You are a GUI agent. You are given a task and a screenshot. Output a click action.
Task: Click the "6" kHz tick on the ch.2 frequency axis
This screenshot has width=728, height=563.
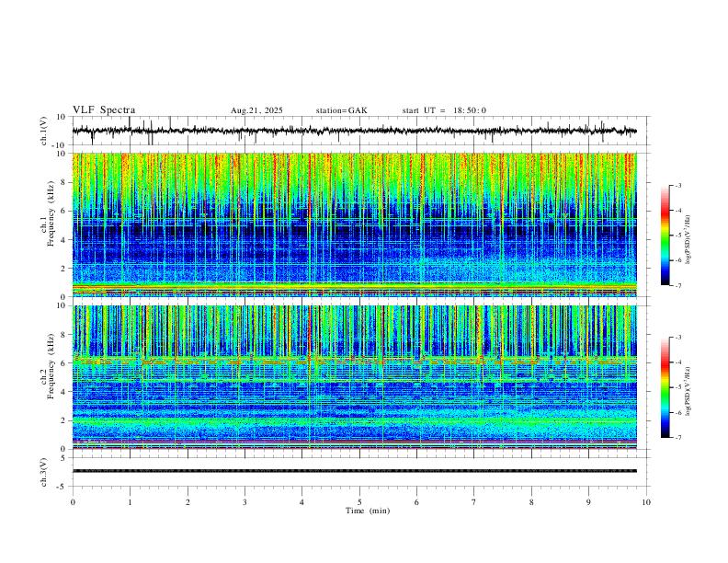pos(64,363)
